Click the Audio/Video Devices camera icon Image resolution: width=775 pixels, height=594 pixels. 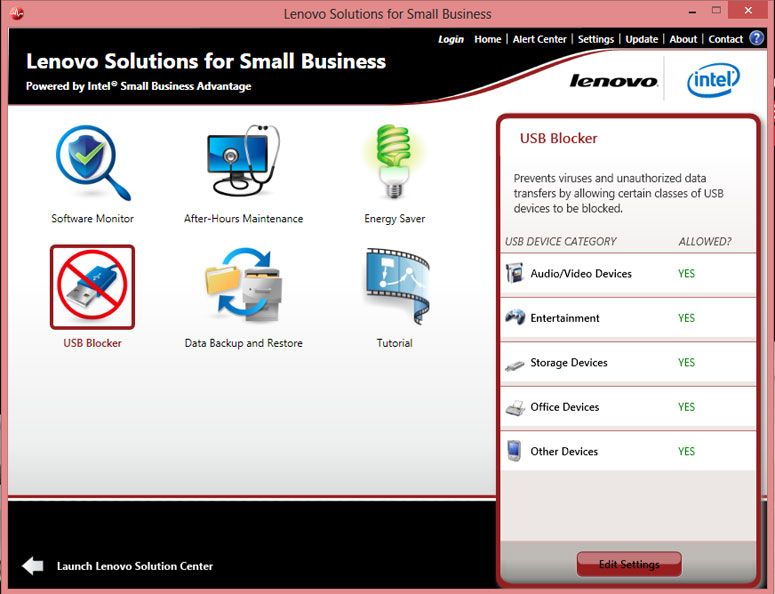[x=515, y=273]
